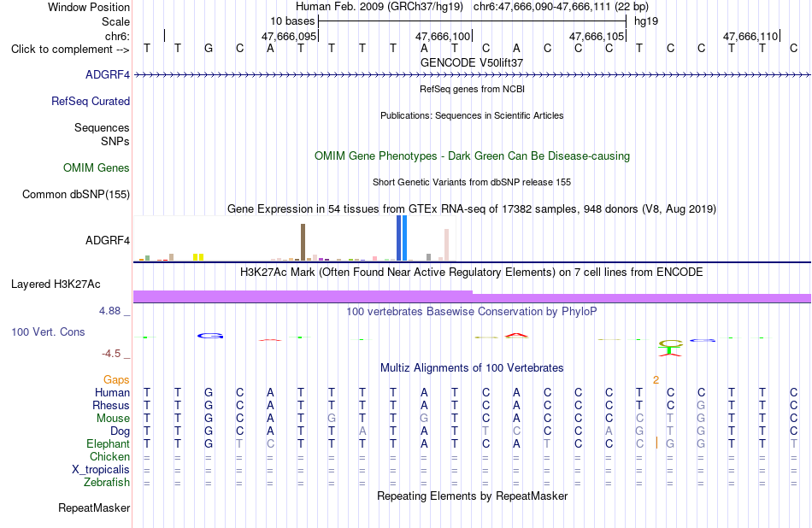The height and width of the screenshot is (528, 812).
Task: Click the blue ADGRF4 GENCODE gene label
Action: pyautogui.click(x=108, y=74)
